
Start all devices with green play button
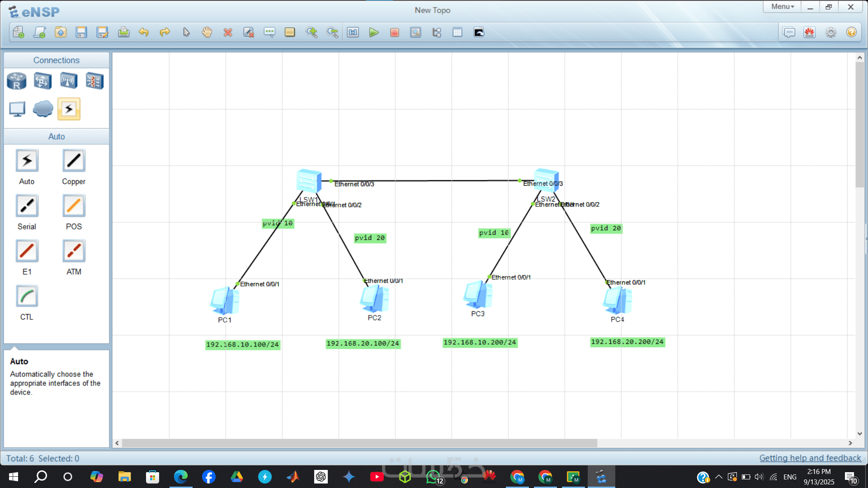pos(373,33)
